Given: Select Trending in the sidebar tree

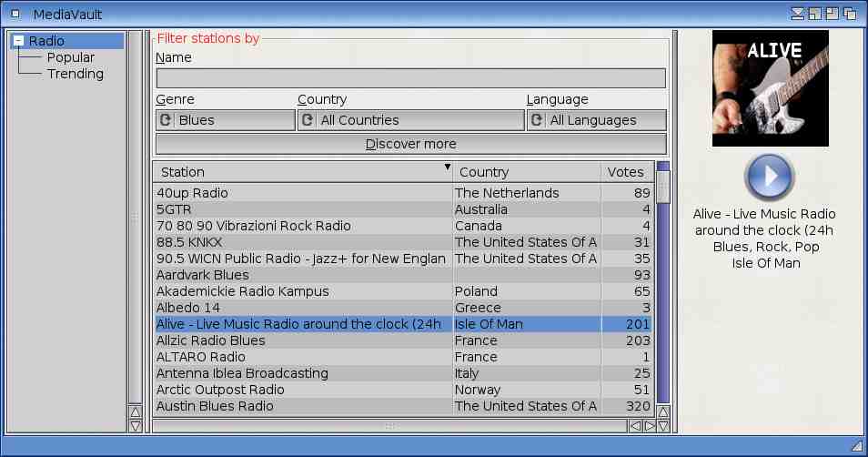Looking at the screenshot, I should point(75,74).
